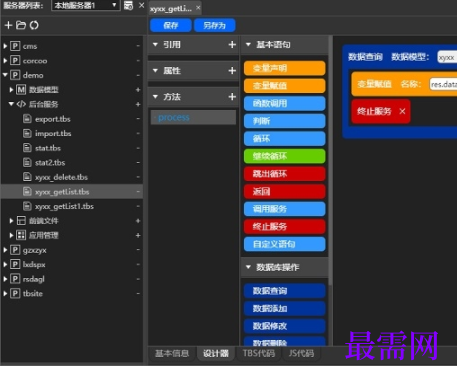The width and height of the screenshot is (457, 377).
Task: Open the 服务器列表 dropdown 本地服务器1
Action: [86, 5]
